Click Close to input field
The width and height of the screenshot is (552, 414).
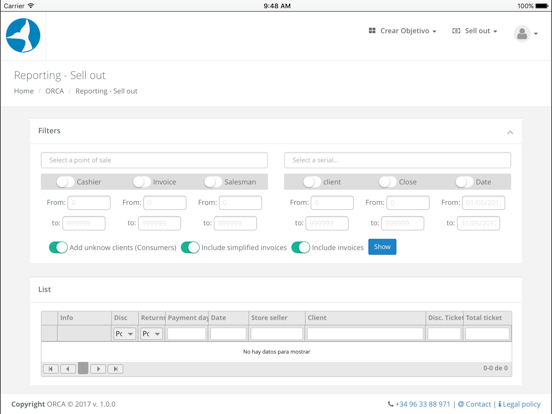(x=403, y=223)
